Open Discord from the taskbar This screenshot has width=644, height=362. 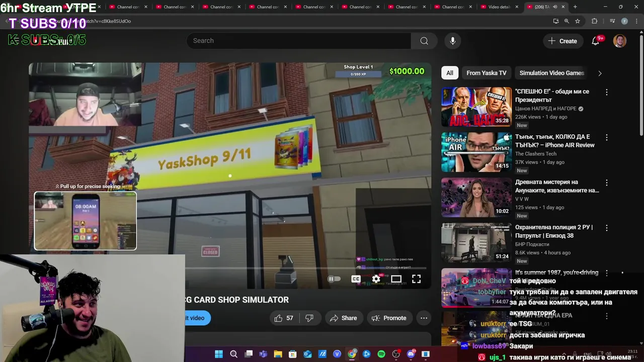pos(411,354)
